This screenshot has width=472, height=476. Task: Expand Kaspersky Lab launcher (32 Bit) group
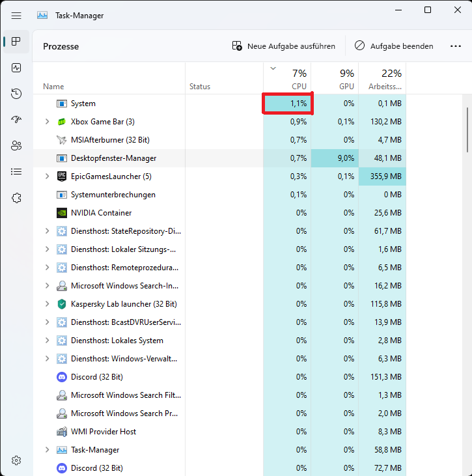(x=47, y=304)
